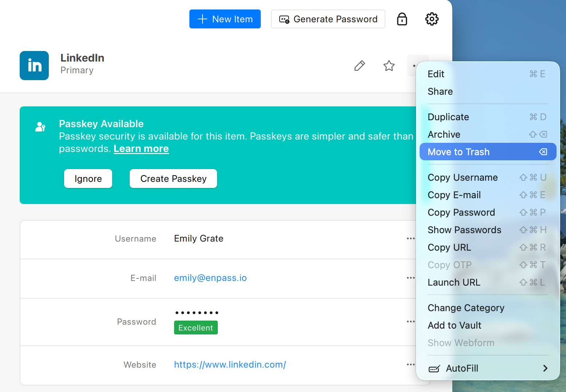The width and height of the screenshot is (566, 392).
Task: Mark LinkedIn as favorite with star icon
Action: tap(389, 66)
